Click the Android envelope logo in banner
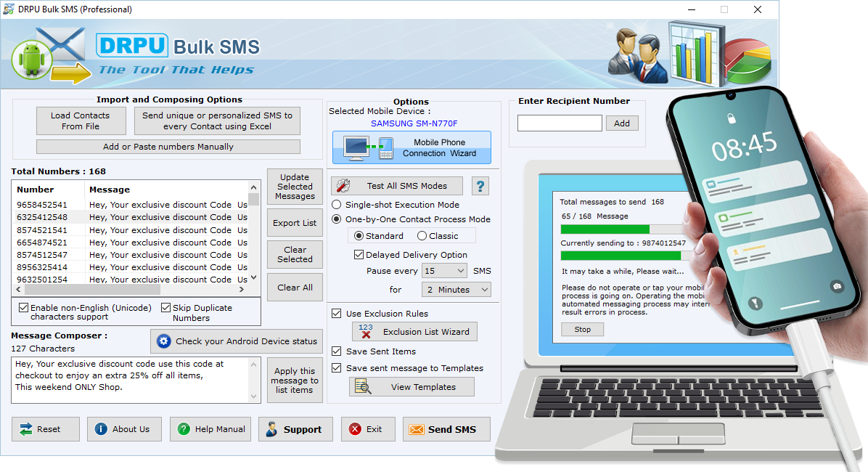 pos(51,55)
